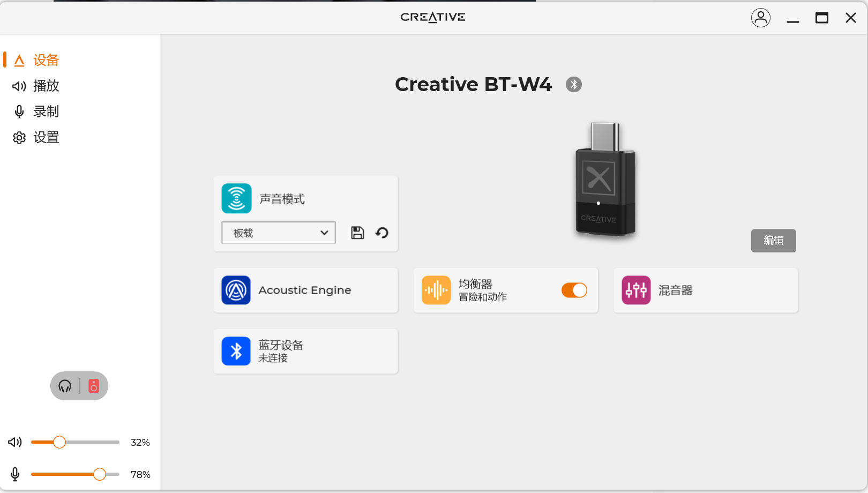This screenshot has height=493, width=868.
Task: Open the user account profile icon
Action: pyautogui.click(x=761, y=18)
